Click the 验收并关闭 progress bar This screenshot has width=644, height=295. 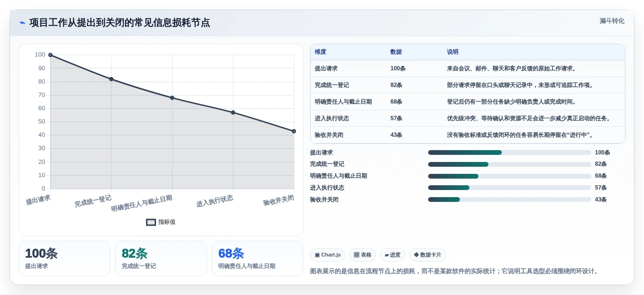(509, 200)
